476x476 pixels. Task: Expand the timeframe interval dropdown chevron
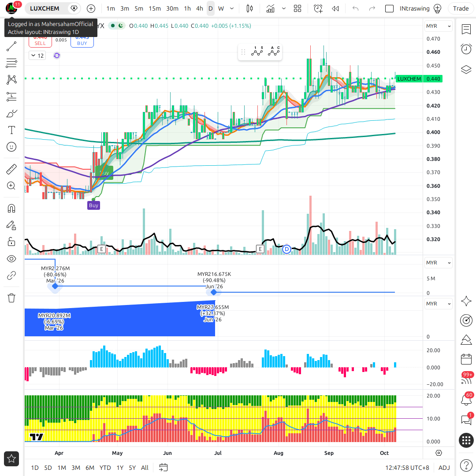(232, 8)
